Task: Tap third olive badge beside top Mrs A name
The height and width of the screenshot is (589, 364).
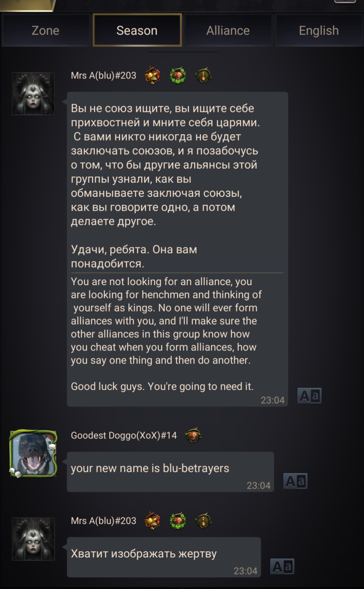Action: (x=203, y=75)
